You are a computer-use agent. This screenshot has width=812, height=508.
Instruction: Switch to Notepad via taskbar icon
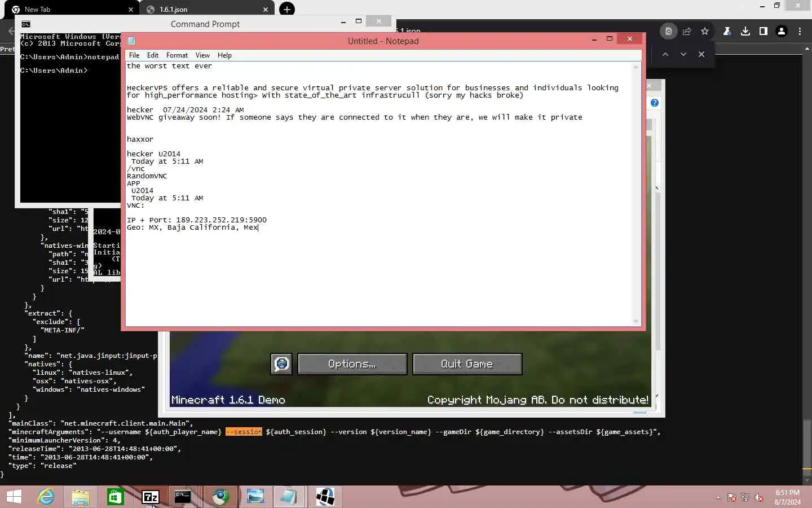coord(288,497)
